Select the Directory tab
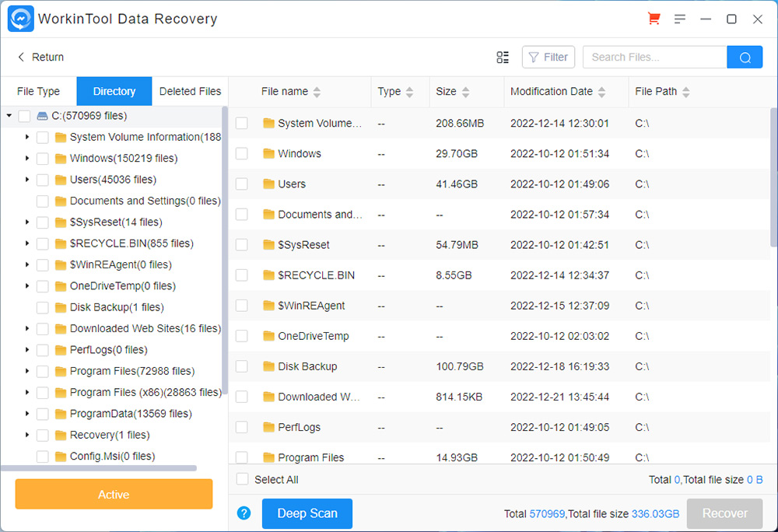778x532 pixels. (114, 91)
